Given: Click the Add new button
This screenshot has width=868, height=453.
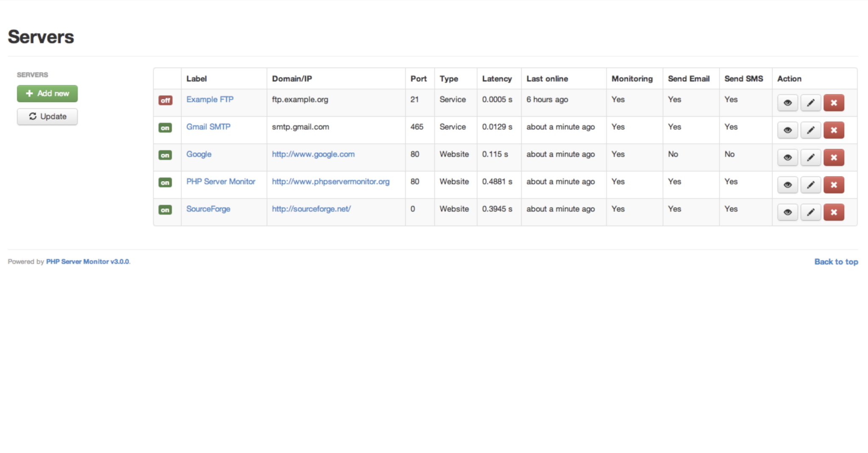Looking at the screenshot, I should (47, 93).
